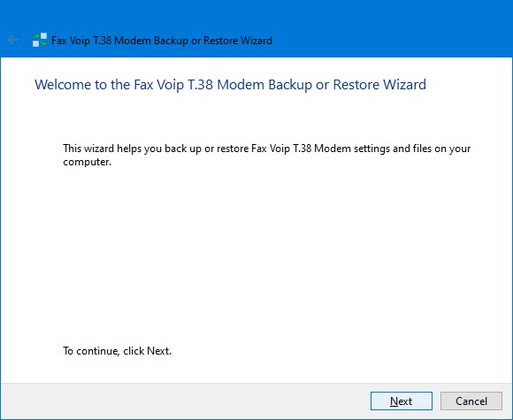Click the "Welcome to the Fax Voip" heading

tap(230, 85)
